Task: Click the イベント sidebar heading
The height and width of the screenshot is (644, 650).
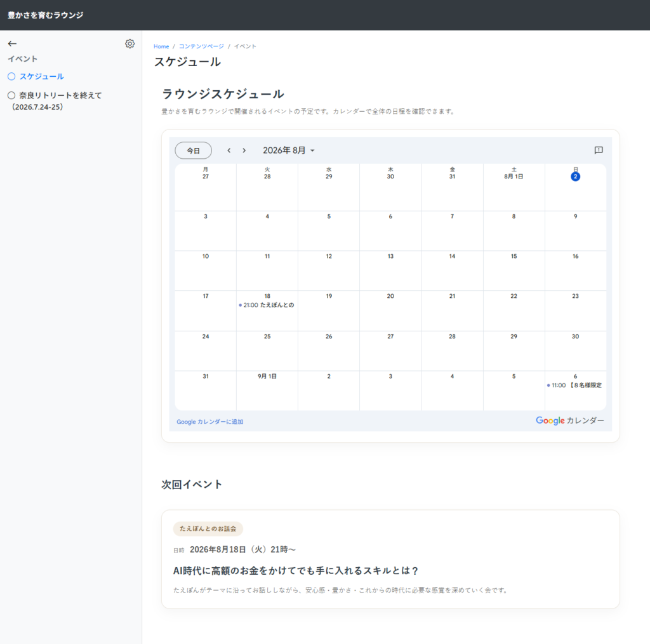Action: tap(23, 59)
